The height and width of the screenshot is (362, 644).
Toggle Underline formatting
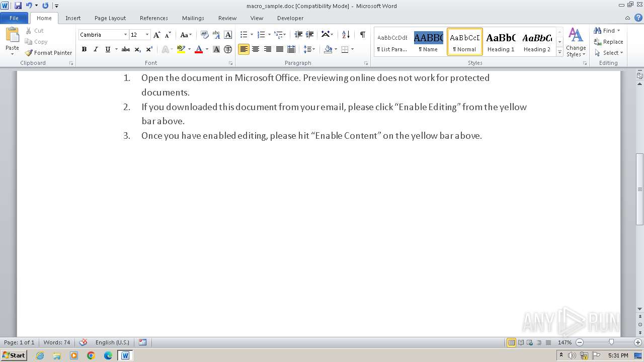[x=107, y=49]
